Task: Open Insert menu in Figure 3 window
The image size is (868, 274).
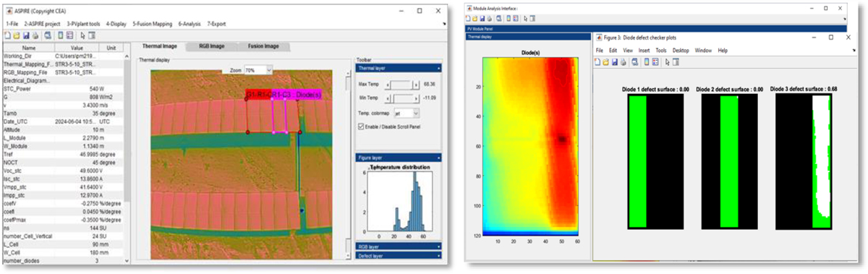Action: (644, 51)
